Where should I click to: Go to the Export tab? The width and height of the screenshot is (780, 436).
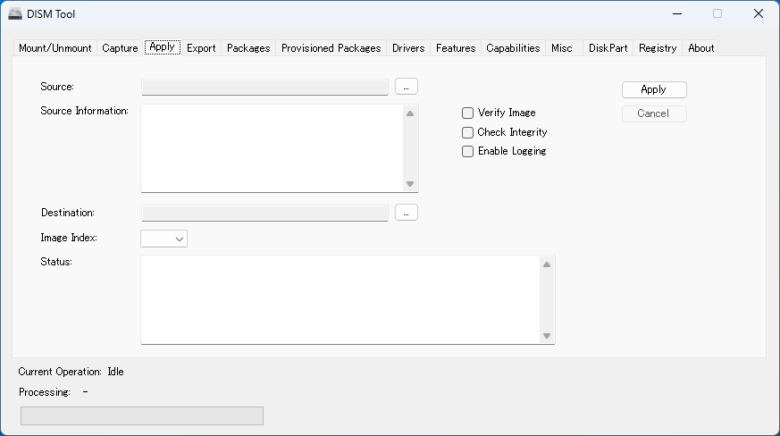pyautogui.click(x=201, y=48)
